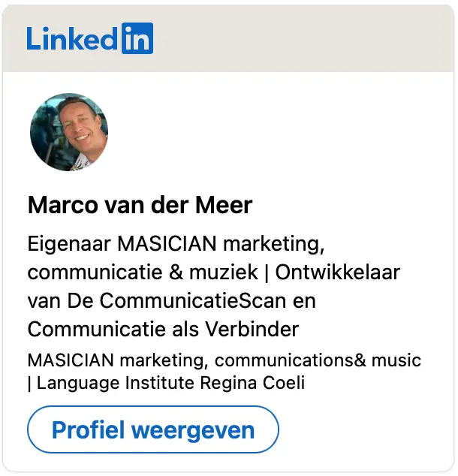458x476 pixels.
Task: Click the word "marketing," in the top headline line
Action: [x=274, y=244]
